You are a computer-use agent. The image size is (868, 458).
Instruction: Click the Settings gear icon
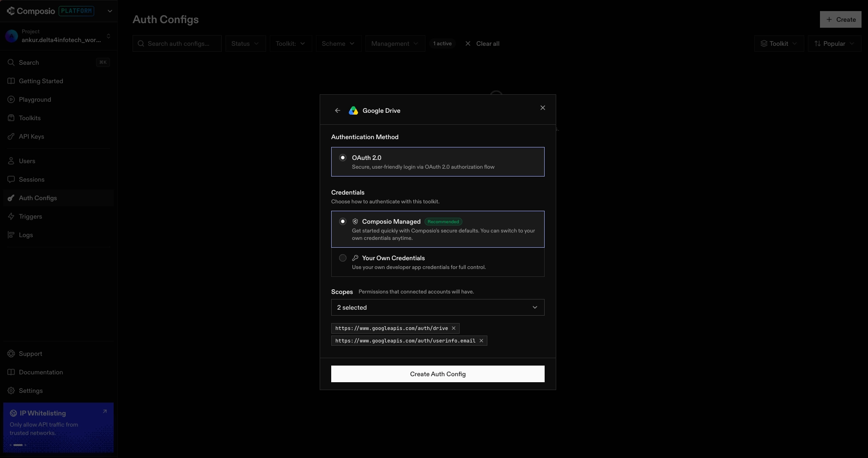click(x=11, y=391)
